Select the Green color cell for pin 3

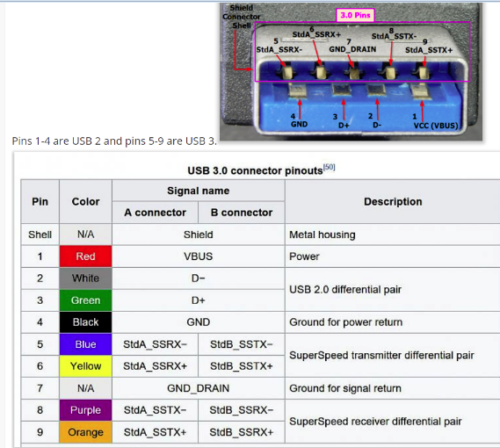click(x=85, y=300)
